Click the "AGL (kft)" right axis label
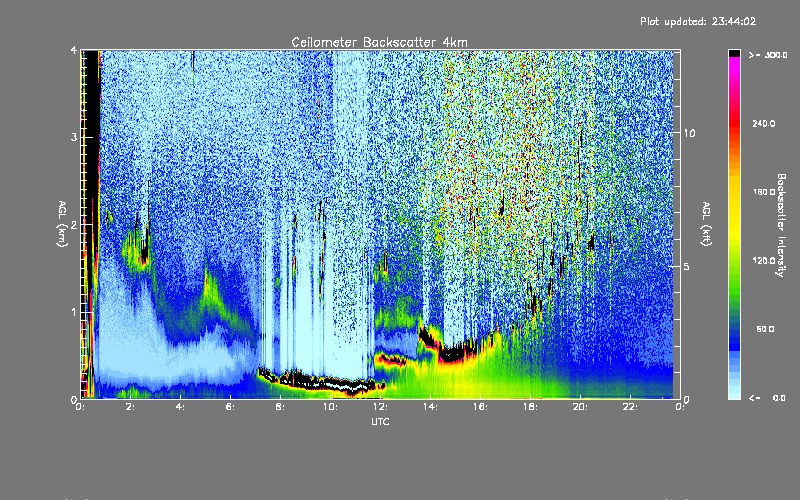The width and height of the screenshot is (800, 500). [x=706, y=223]
